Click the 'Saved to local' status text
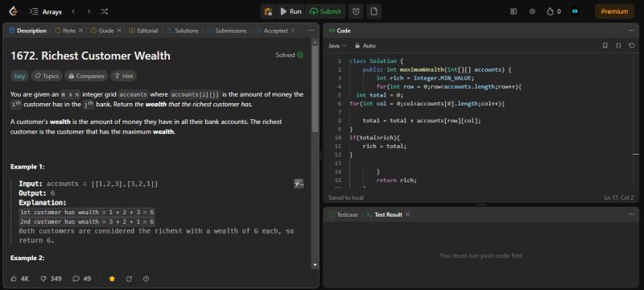Image resolution: width=644 pixels, height=290 pixels. (346, 197)
